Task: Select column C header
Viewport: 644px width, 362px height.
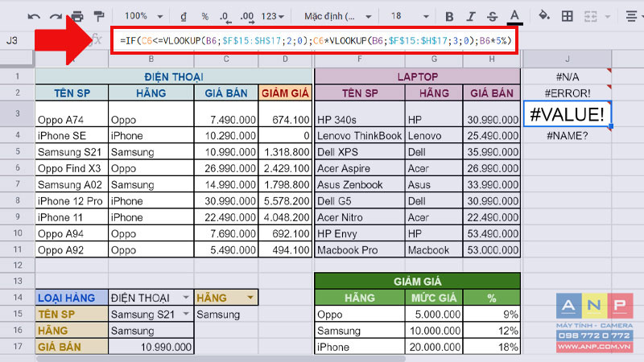Action: click(x=226, y=59)
